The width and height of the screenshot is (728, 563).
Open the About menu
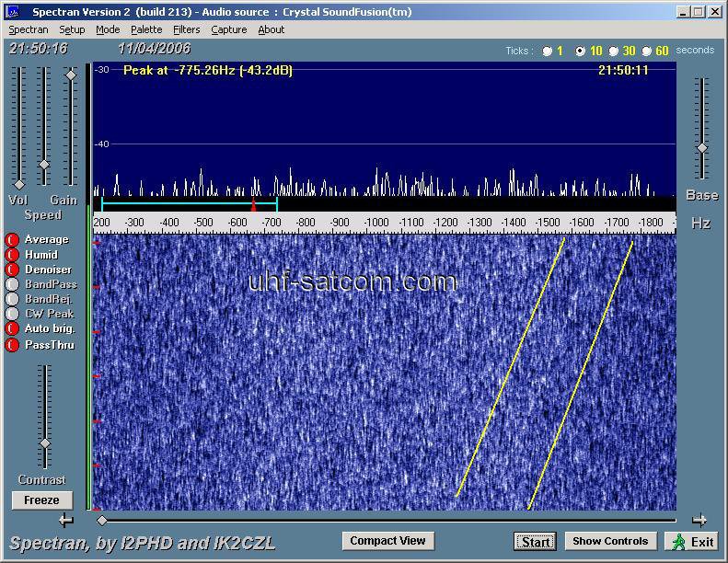[x=272, y=29]
